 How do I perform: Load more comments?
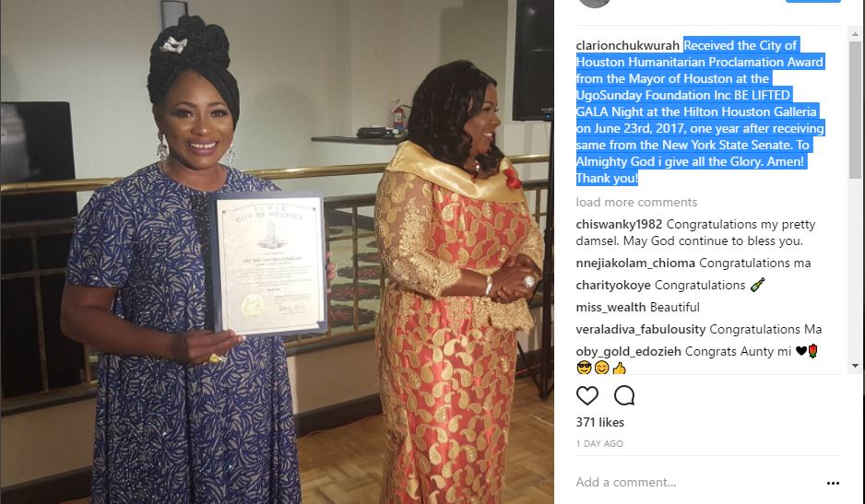[636, 202]
